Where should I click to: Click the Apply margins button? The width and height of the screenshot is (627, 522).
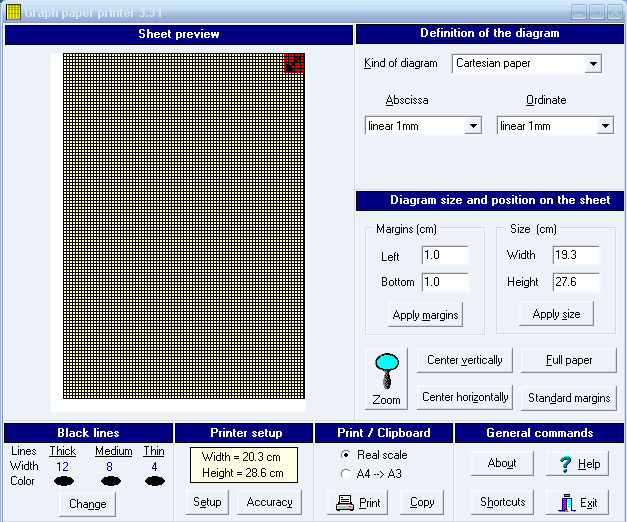(425, 315)
